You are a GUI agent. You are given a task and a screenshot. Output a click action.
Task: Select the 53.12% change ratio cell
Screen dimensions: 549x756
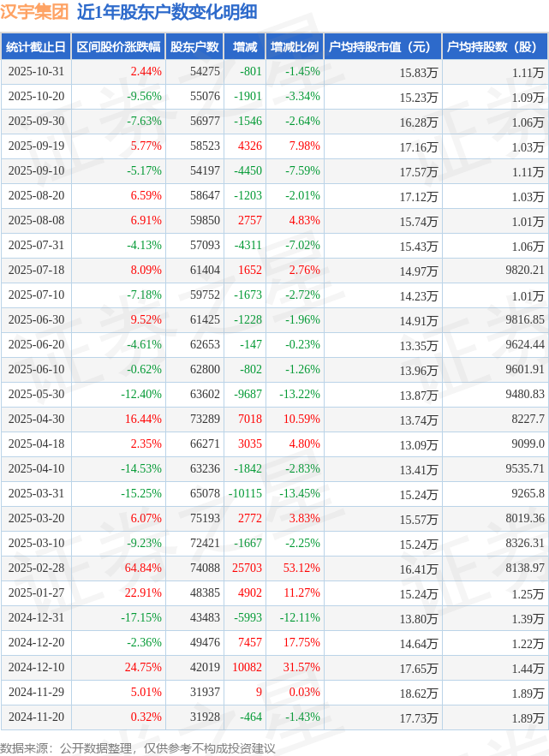[301, 568]
